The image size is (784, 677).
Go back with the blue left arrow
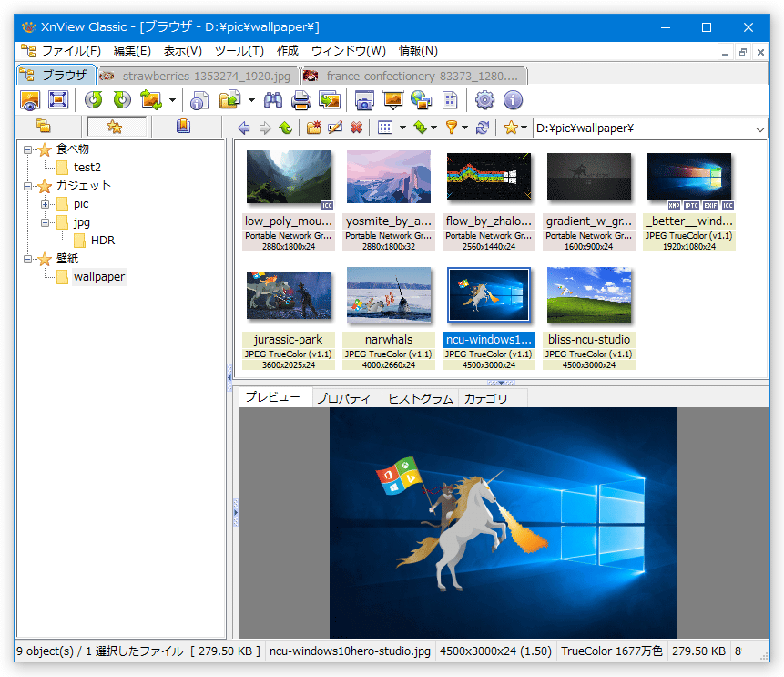click(x=244, y=128)
